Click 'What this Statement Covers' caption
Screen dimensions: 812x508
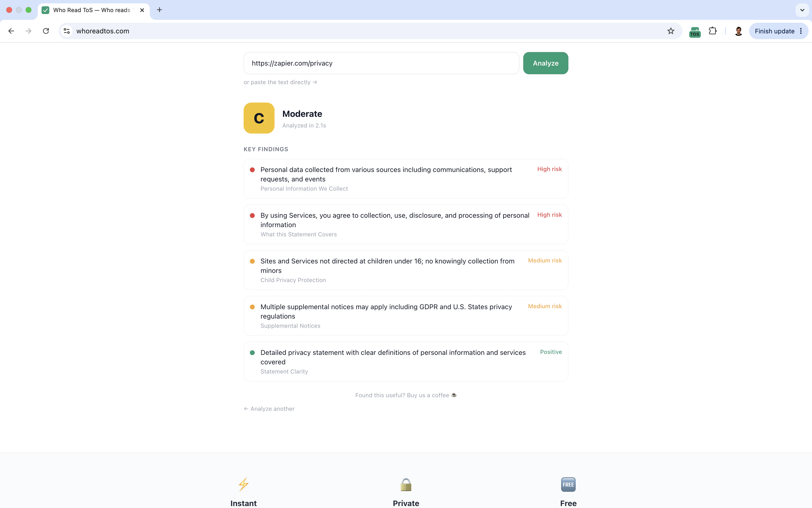coord(299,234)
